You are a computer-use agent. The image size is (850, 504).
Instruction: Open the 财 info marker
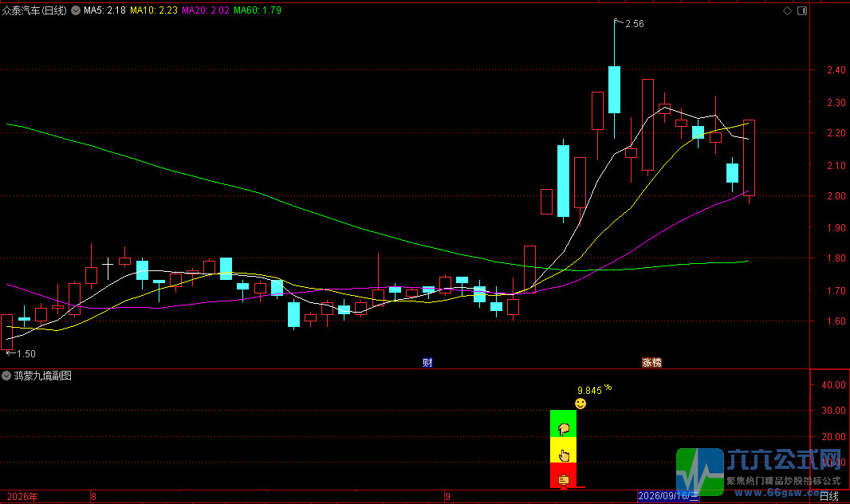[x=427, y=363]
